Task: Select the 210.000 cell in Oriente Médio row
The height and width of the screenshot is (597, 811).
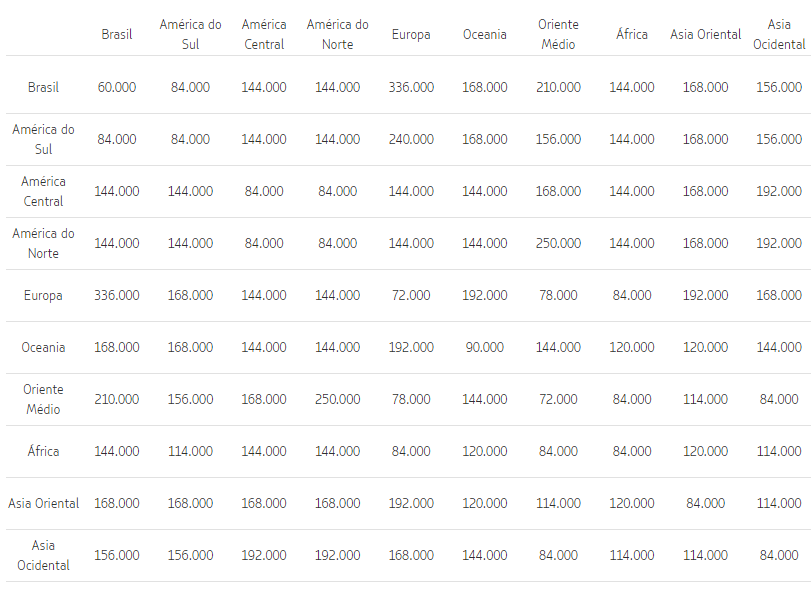Action: [x=117, y=399]
